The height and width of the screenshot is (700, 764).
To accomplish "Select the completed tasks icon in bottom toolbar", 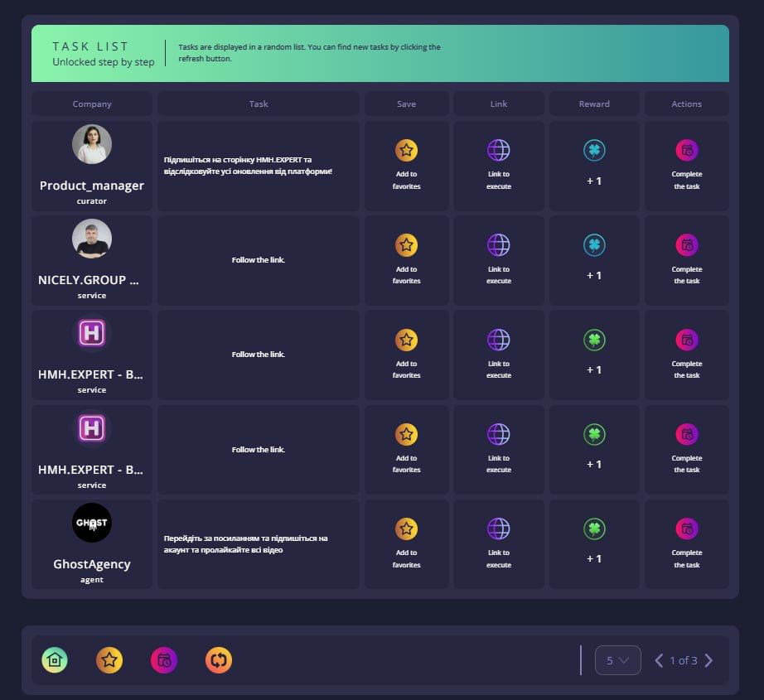I will pyautogui.click(x=164, y=660).
